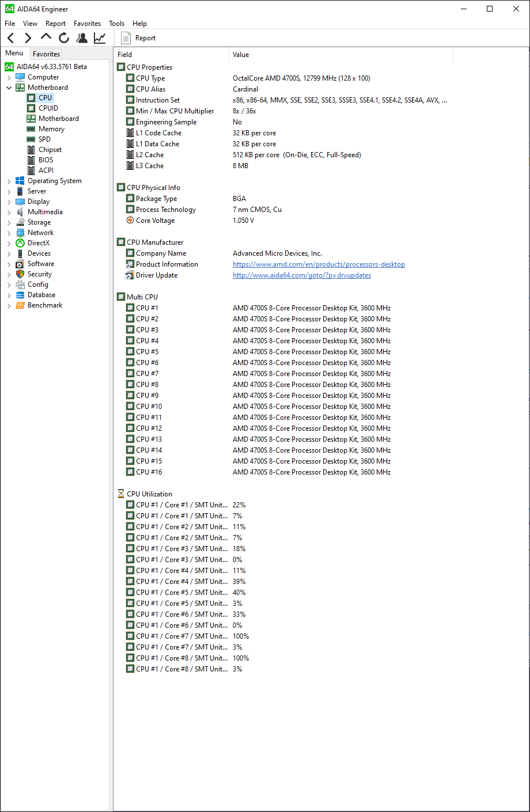Click the value 7 nm CMOS, Cu
530x812 pixels.
point(257,210)
